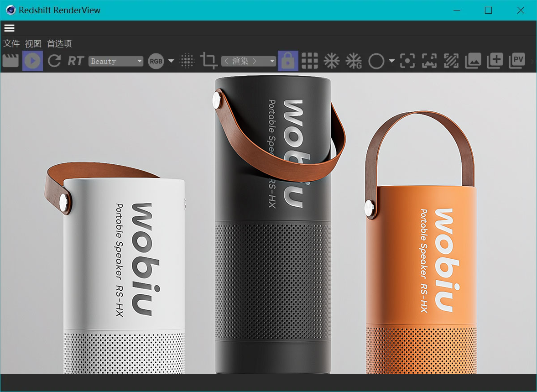This screenshot has height=392, width=537.
Task: Open the hamburger menu
Action: (9, 28)
